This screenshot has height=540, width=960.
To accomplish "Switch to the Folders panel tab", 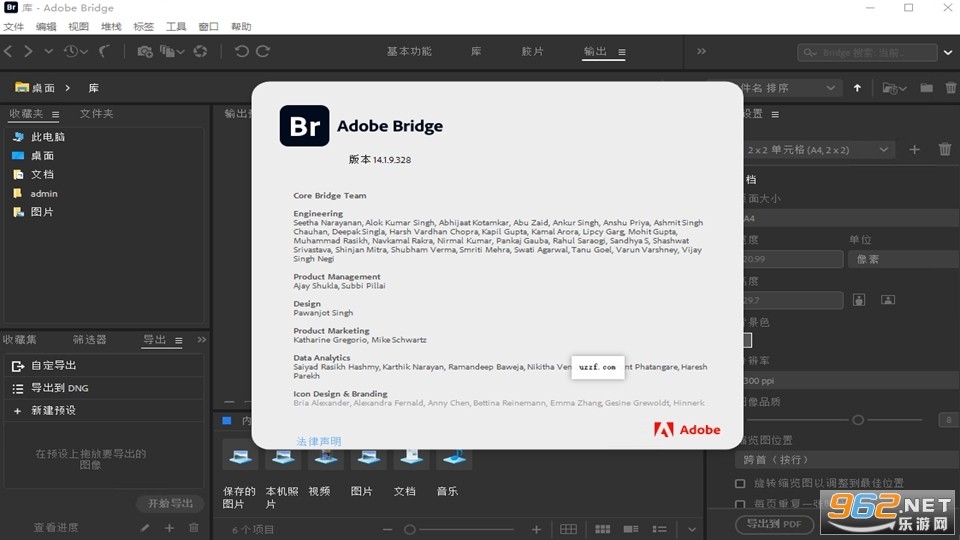I will click(96, 114).
